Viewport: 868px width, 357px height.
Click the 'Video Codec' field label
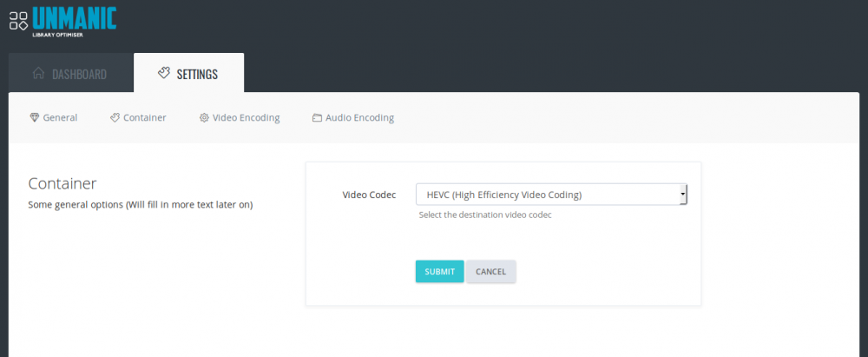(x=369, y=195)
